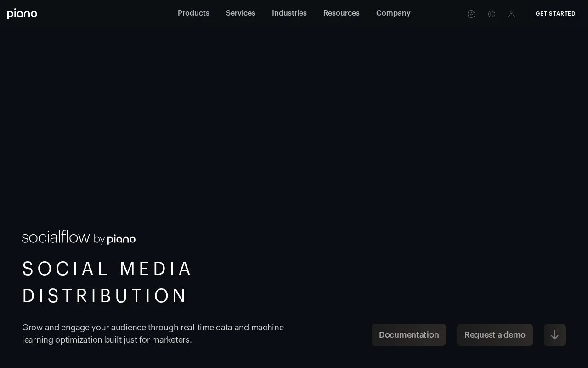
Task: Click the 'Grow and engage your audience' paragraph
Action: (154, 333)
